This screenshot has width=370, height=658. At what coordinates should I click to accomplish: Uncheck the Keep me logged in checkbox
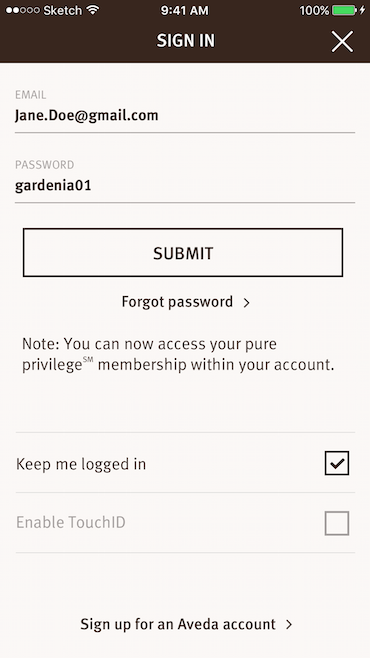pyautogui.click(x=336, y=463)
